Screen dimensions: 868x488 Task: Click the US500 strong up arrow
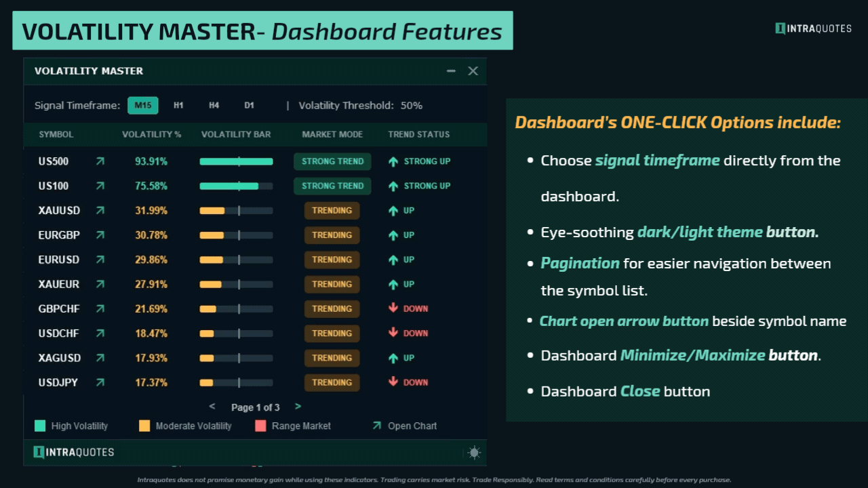tap(393, 161)
